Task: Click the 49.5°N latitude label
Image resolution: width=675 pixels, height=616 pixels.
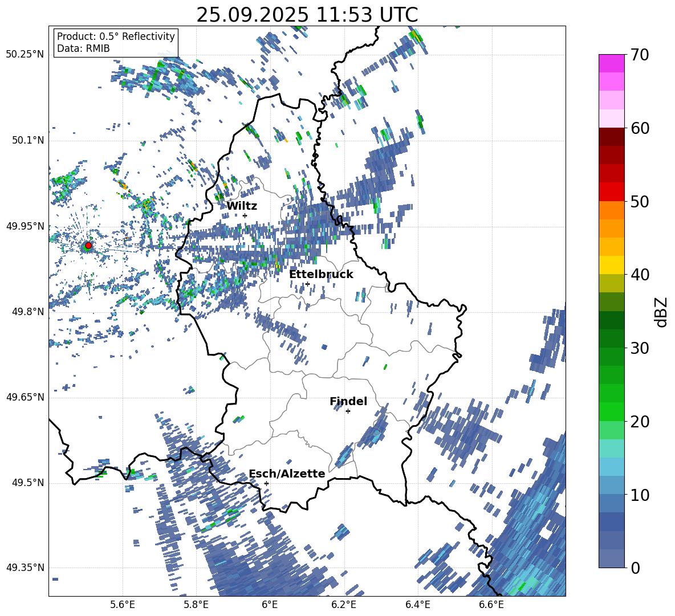Action: coord(28,483)
